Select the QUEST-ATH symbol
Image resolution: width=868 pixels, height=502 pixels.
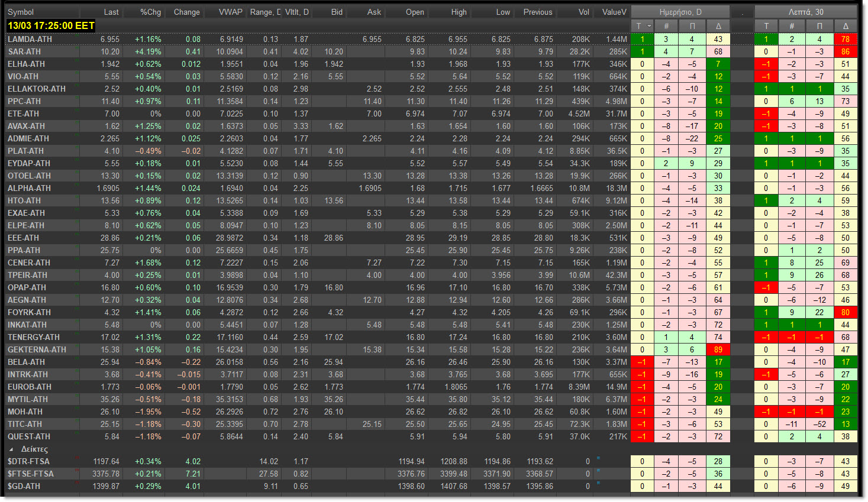[29, 436]
